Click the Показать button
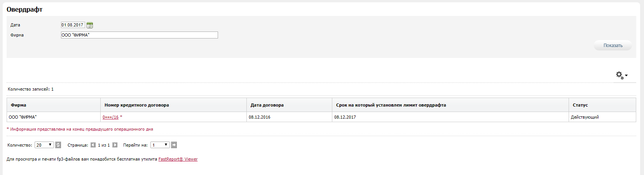The width and height of the screenshot is (644, 175). [x=613, y=45]
